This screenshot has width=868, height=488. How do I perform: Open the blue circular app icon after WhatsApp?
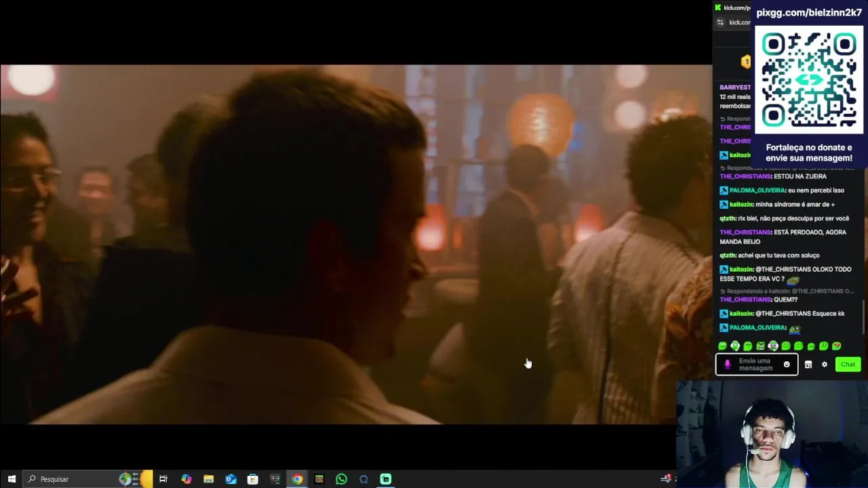(363, 479)
